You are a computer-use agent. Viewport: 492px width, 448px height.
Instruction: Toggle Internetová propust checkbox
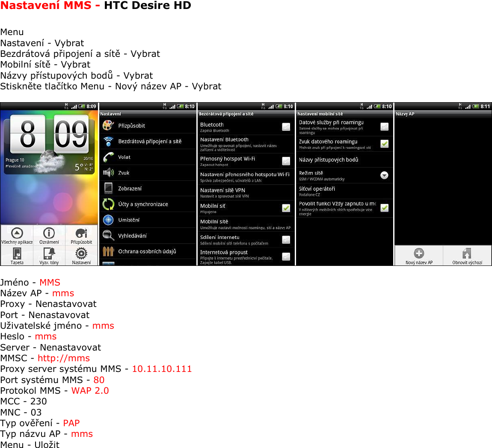point(286,257)
